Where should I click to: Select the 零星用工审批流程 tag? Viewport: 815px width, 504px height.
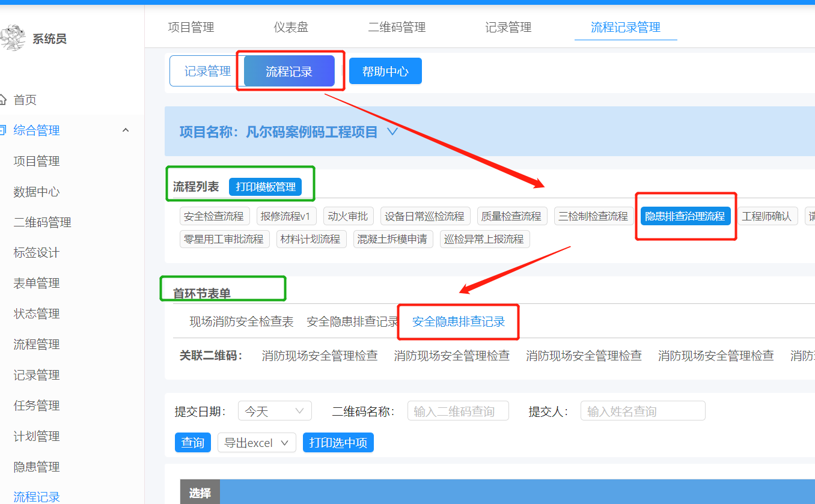pyautogui.click(x=225, y=239)
